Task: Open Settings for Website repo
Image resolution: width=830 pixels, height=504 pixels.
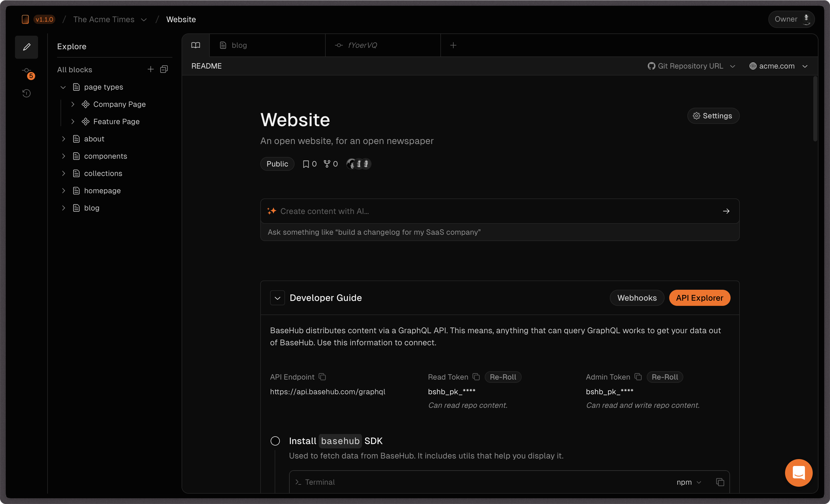Action: click(713, 116)
